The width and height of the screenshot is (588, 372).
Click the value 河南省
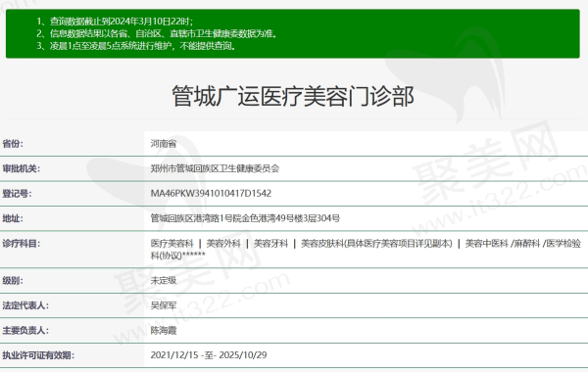pyautogui.click(x=164, y=144)
